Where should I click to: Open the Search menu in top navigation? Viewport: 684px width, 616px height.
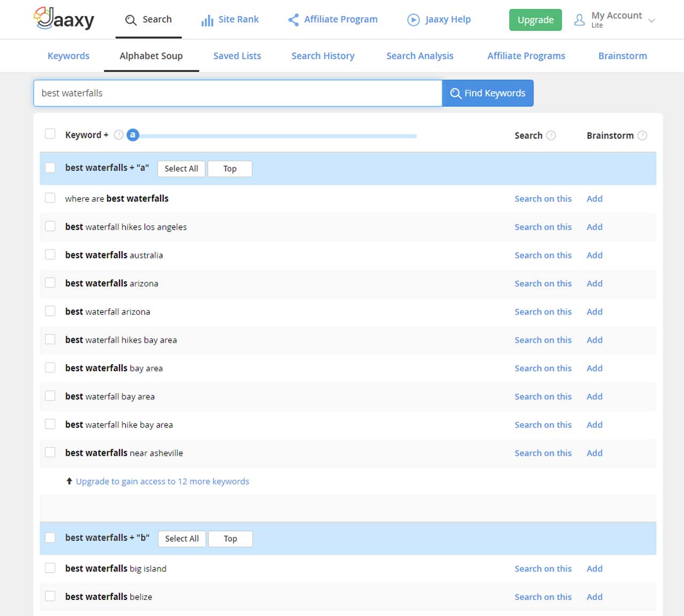pyautogui.click(x=149, y=20)
